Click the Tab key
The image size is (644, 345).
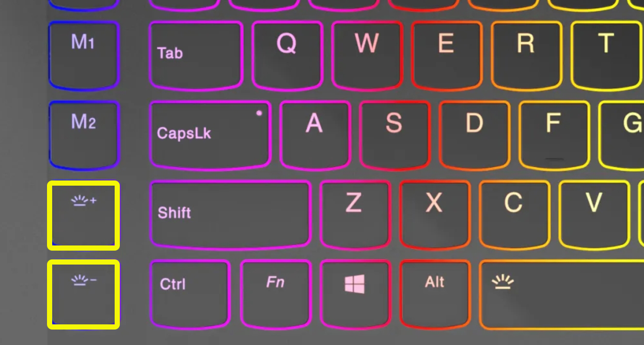tap(196, 55)
